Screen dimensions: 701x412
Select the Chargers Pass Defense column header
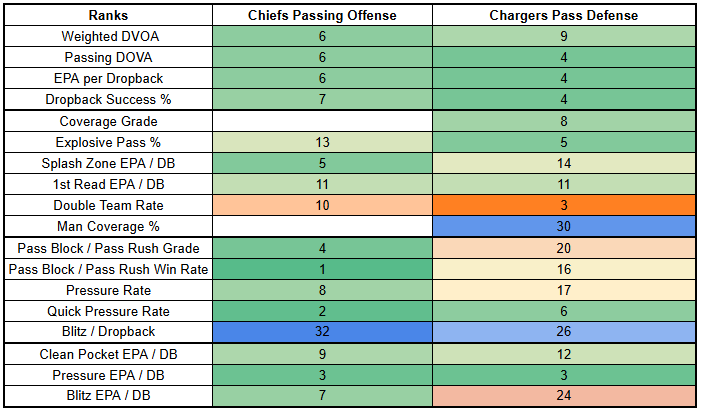click(563, 16)
